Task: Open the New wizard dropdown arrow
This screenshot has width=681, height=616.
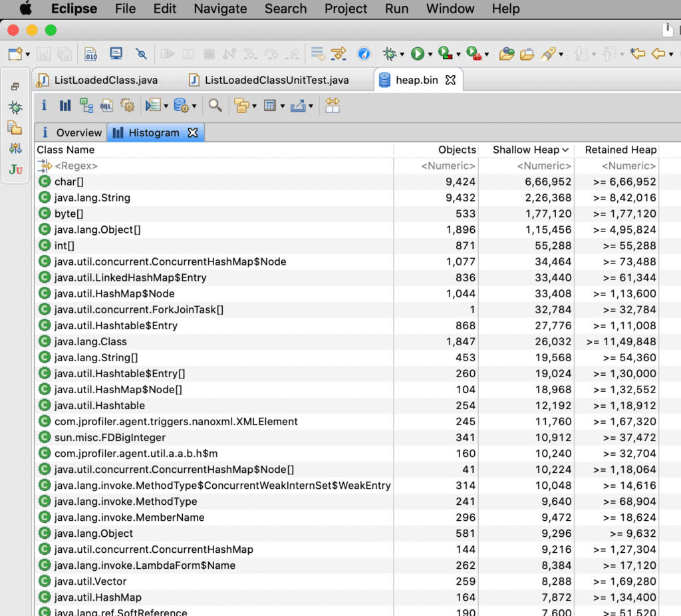Action: 28,55
